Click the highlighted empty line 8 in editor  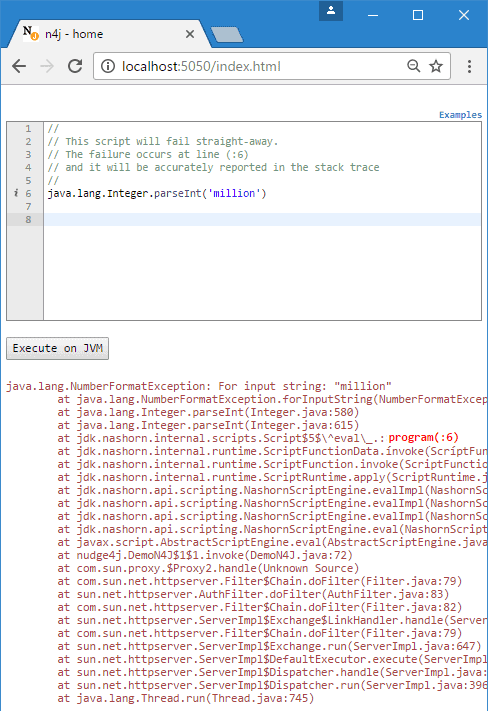pyautogui.click(x=262, y=219)
